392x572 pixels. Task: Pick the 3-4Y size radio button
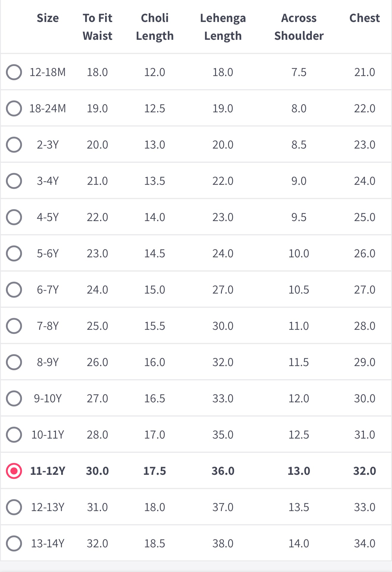pos(14,181)
